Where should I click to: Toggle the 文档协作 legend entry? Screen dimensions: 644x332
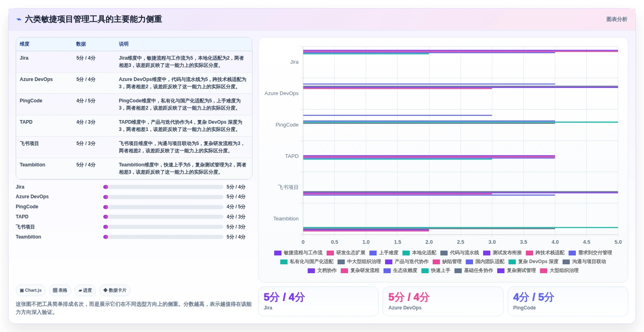point(322,270)
